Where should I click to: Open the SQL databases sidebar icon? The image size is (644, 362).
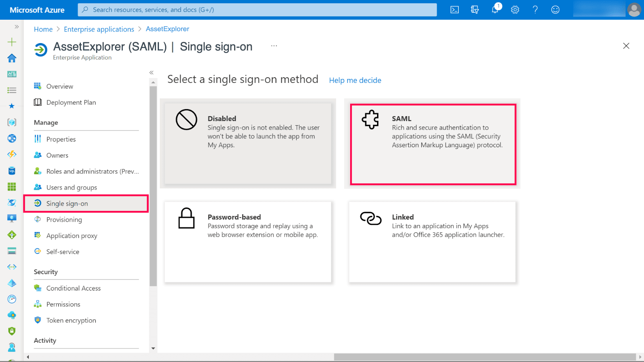coord(12,171)
